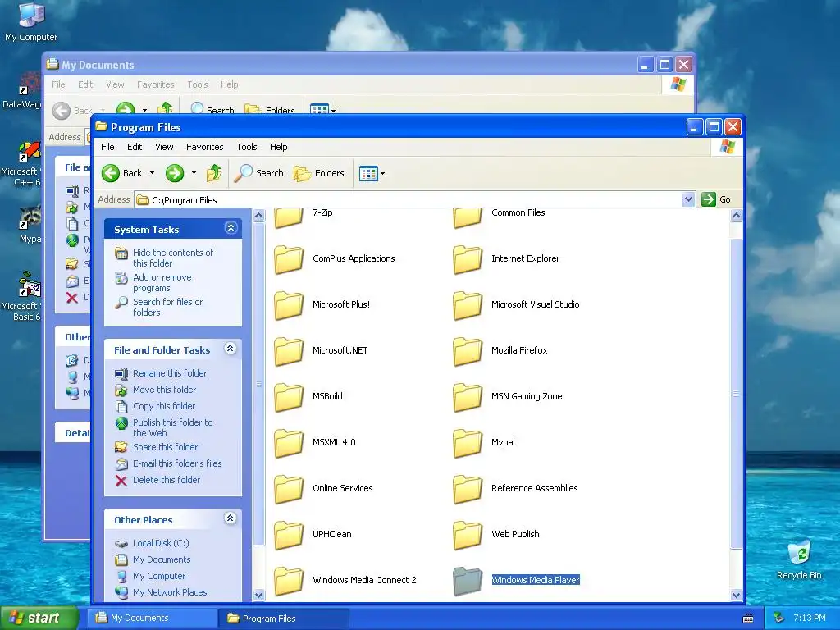The image size is (840, 630).
Task: Open the File menu in Program Files
Action: [x=107, y=147]
